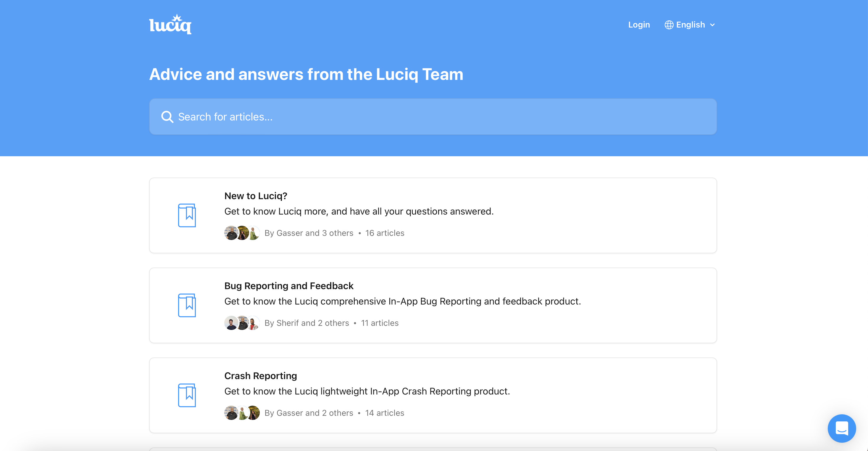Click author avatars under New to Luciq
The height and width of the screenshot is (451, 868).
(x=242, y=233)
